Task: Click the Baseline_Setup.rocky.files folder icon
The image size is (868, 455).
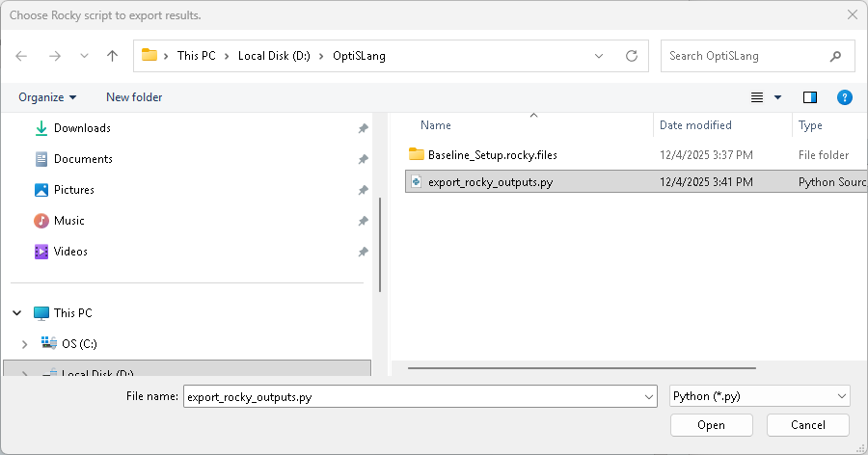Action: point(417,154)
